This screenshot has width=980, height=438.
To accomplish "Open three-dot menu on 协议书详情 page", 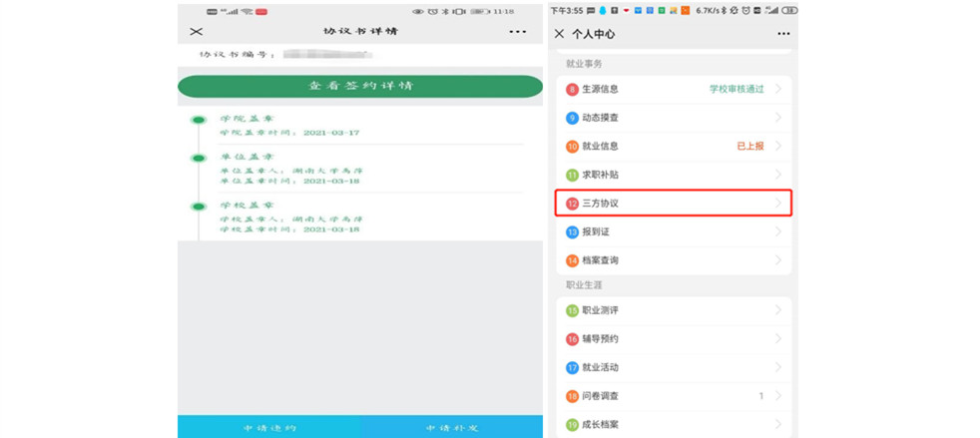I will coord(516,31).
